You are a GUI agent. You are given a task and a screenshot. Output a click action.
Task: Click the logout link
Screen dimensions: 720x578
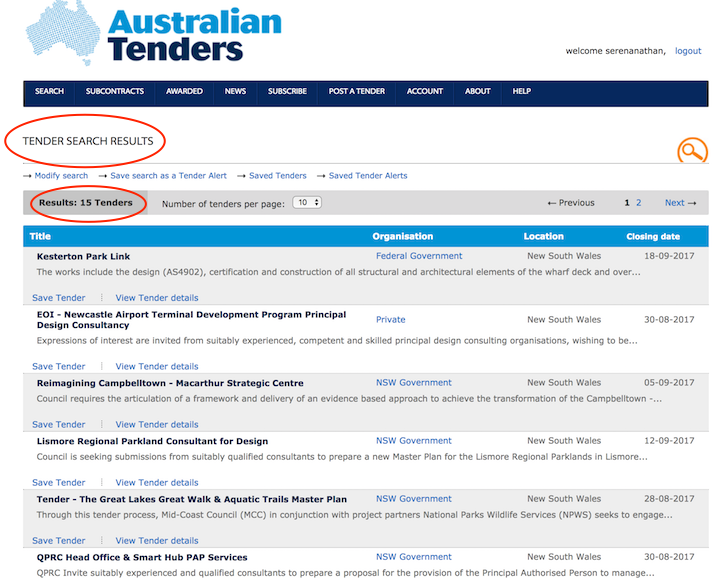coord(688,51)
